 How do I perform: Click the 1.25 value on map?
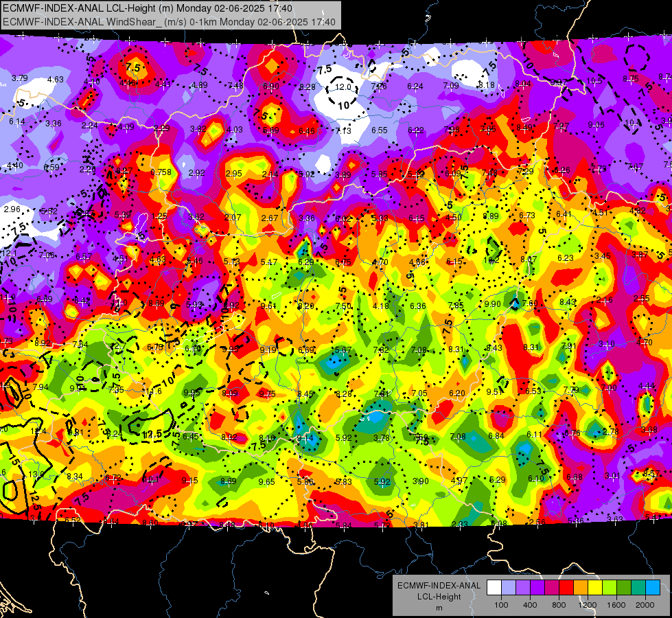click(x=159, y=216)
